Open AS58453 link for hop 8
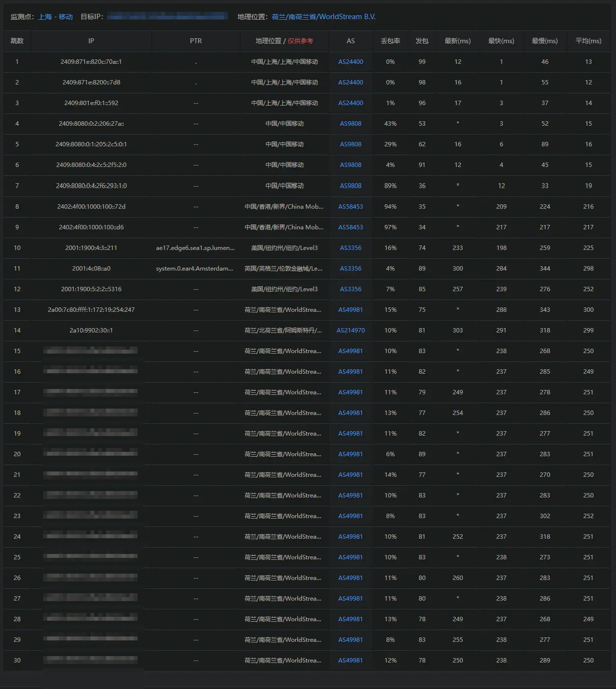 pos(350,207)
